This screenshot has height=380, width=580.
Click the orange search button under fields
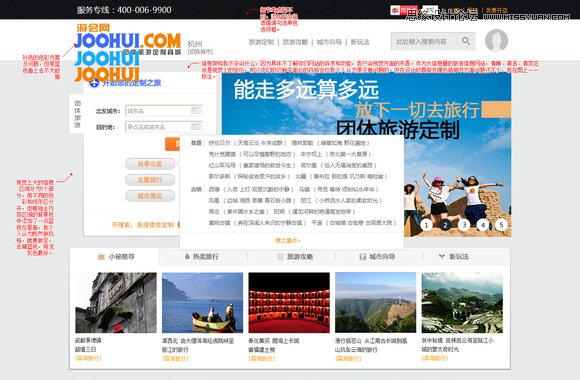pyautogui.click(x=172, y=144)
